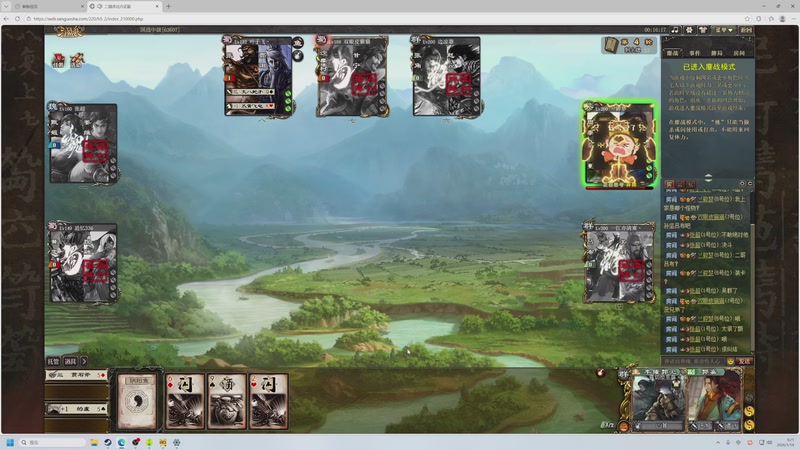Click the red 房间 button in top bar
Viewport: 800px width, 450px height.
pos(746,30)
